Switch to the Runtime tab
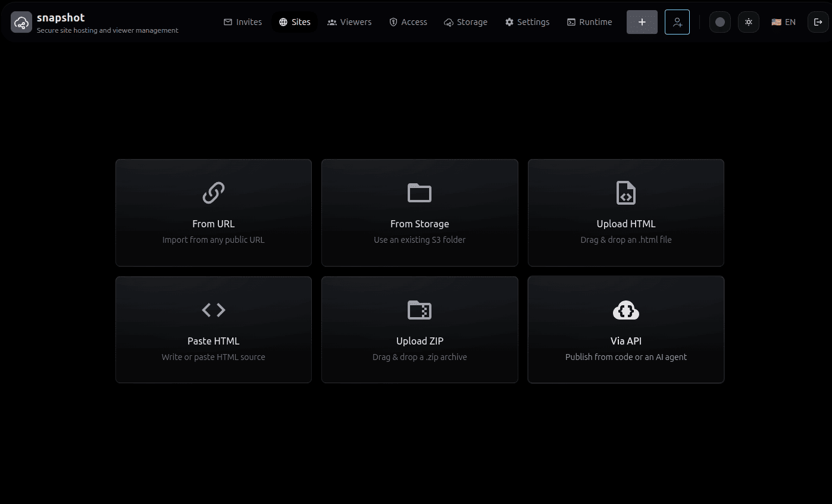 [589, 22]
